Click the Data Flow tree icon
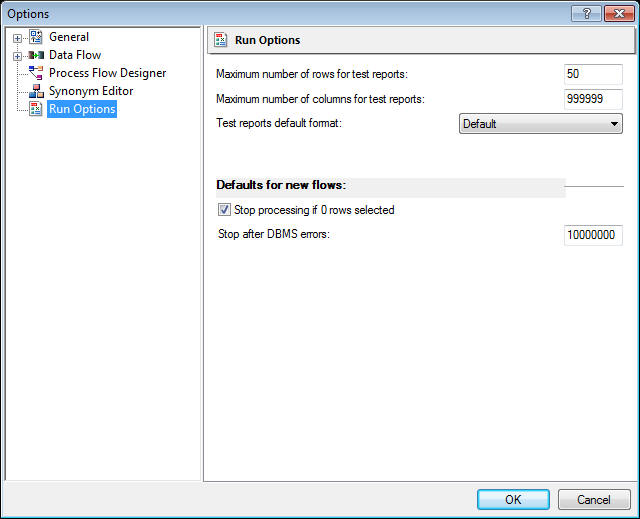Viewport: 640px width, 519px height. click(36, 55)
